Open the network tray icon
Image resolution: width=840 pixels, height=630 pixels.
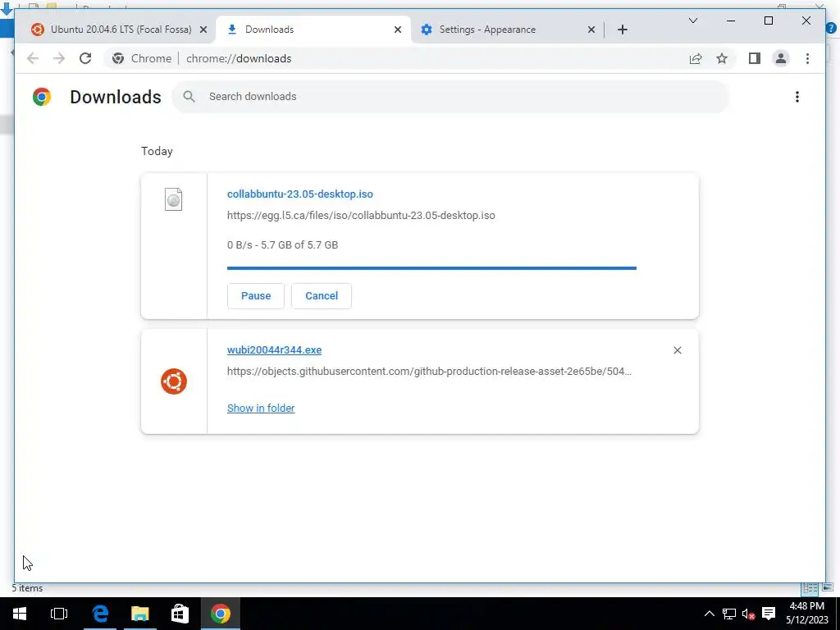728,614
